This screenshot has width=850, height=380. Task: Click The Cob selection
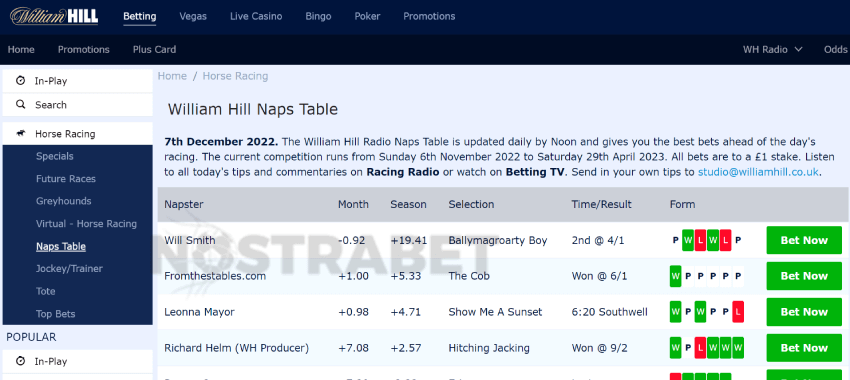(469, 276)
